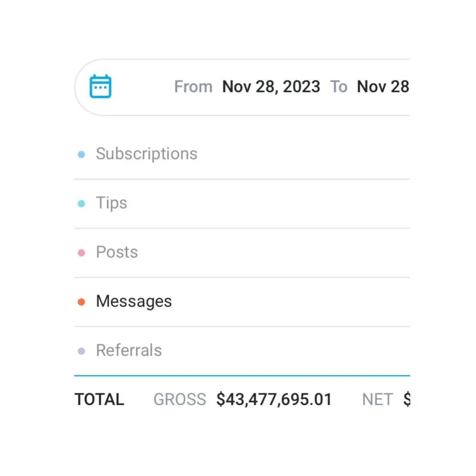This screenshot has height=476, width=476.
Task: Click the partially visible NET amount
Action: tap(407, 400)
